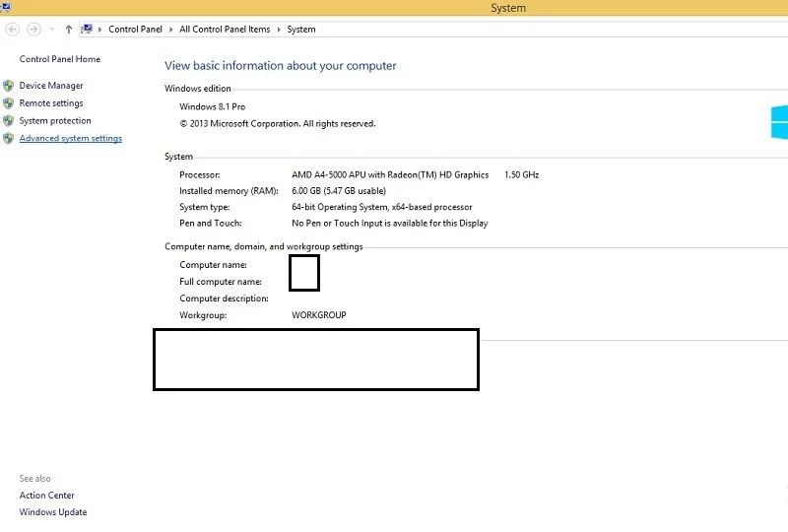Click the 'System type:' label

205,207
